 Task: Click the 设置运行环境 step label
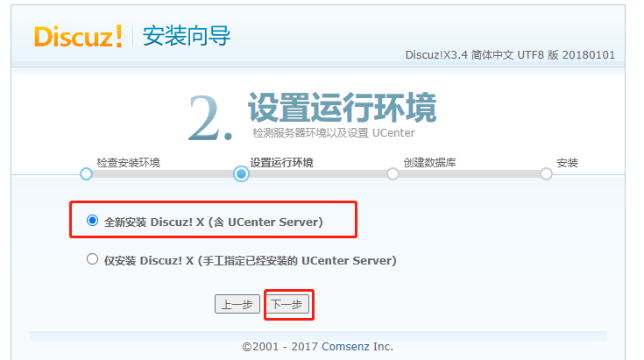point(282,163)
